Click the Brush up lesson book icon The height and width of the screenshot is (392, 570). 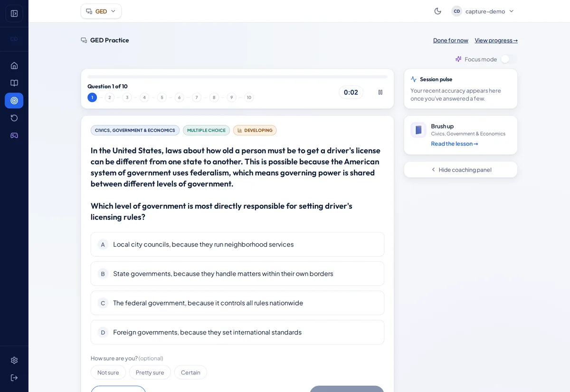click(x=418, y=130)
